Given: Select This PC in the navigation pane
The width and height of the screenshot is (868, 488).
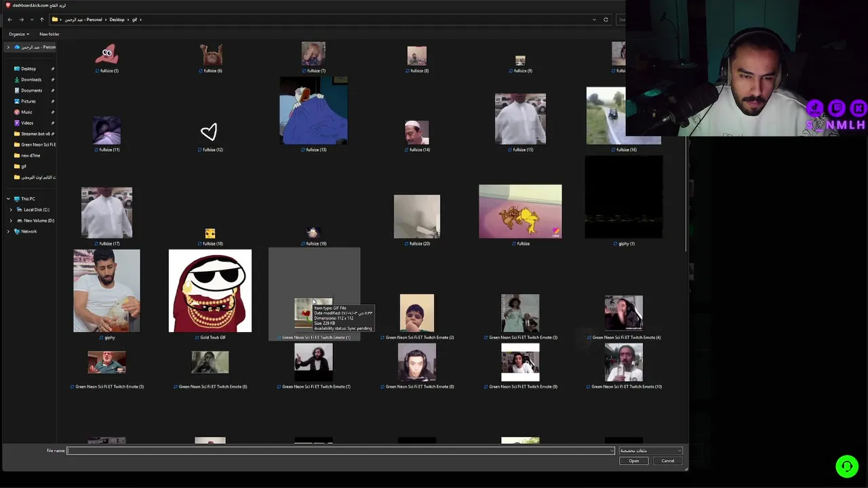Looking at the screenshot, I should click(27, 199).
